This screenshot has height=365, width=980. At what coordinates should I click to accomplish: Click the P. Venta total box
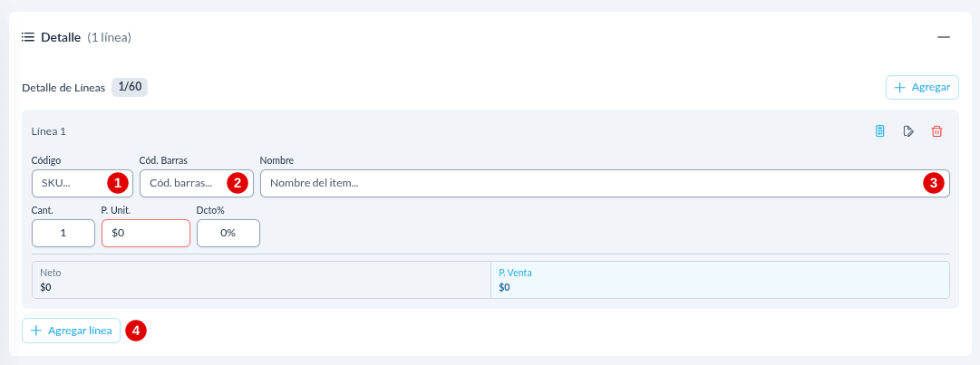(x=720, y=280)
